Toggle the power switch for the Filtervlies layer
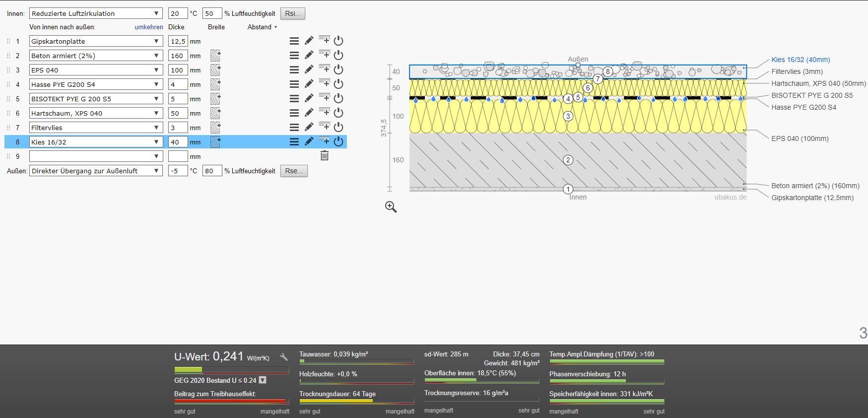This screenshot has width=868, height=418. pyautogui.click(x=338, y=128)
